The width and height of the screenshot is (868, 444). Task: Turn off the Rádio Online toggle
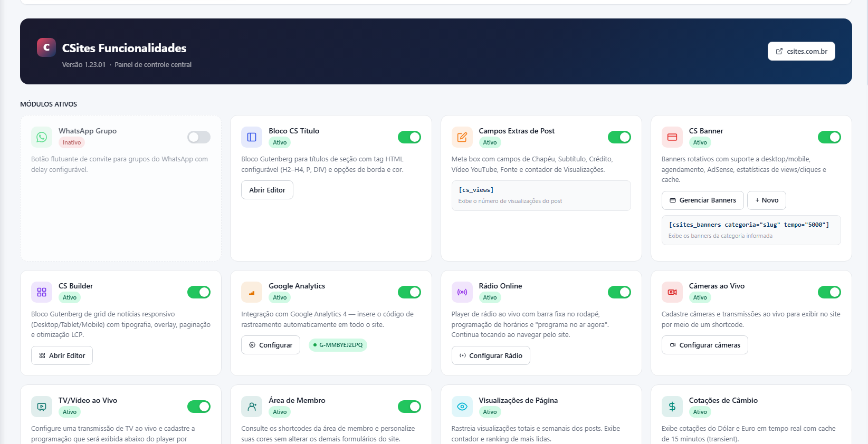(x=619, y=292)
